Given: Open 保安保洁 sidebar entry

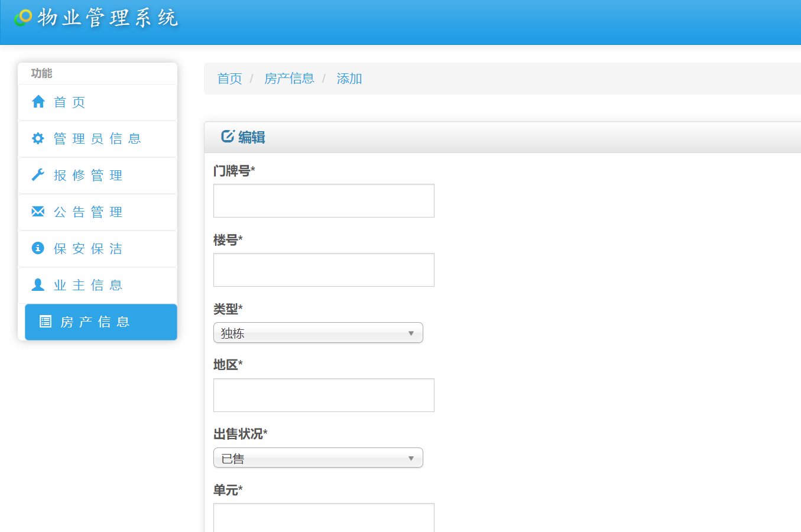Looking at the screenshot, I should (x=98, y=249).
